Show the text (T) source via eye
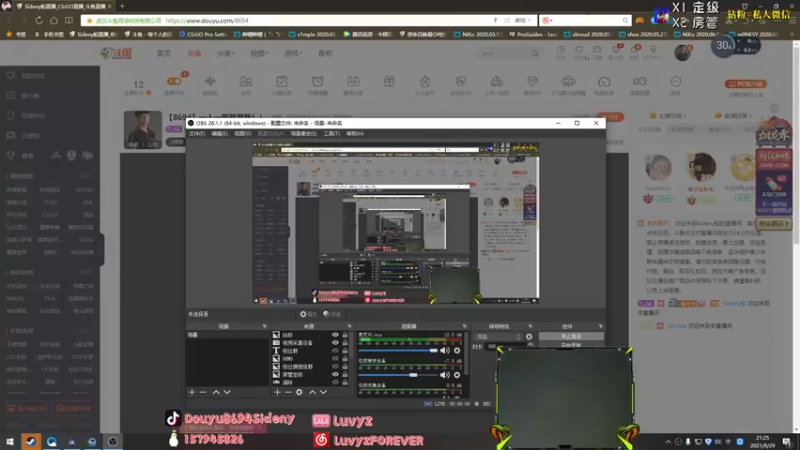 [335, 351]
